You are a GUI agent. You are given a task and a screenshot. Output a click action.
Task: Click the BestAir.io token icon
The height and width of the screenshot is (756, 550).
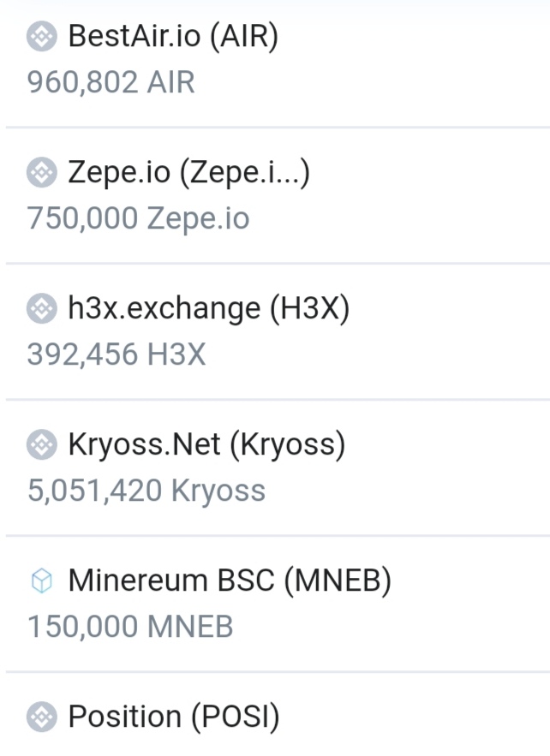[x=41, y=36]
